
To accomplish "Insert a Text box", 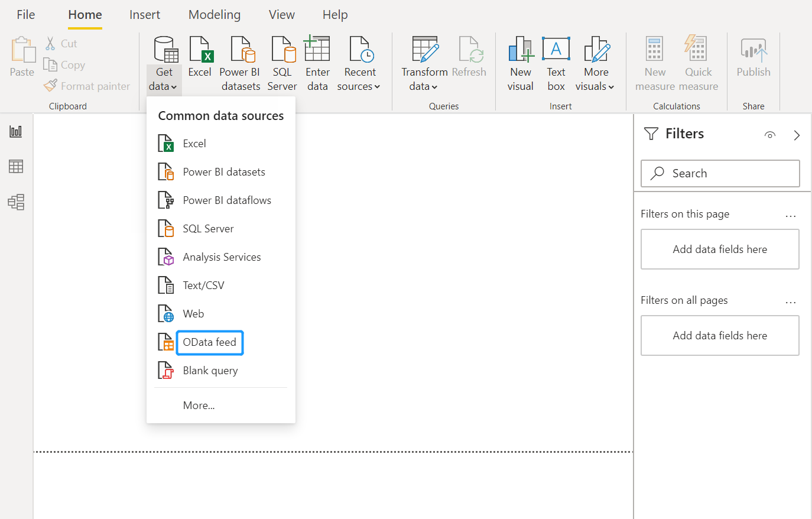I will [556, 64].
